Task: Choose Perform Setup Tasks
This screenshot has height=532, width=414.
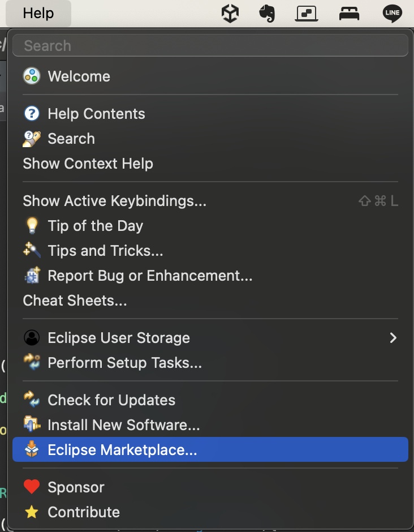Action: (124, 363)
